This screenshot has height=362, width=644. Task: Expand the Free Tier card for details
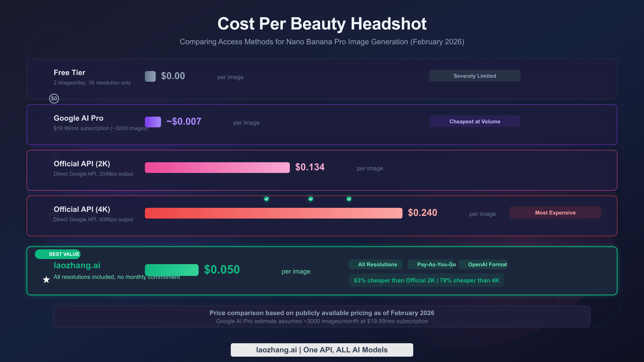(322, 79)
